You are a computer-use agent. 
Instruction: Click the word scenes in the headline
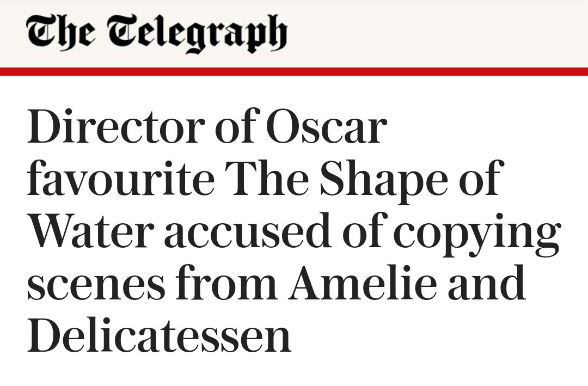(x=96, y=282)
